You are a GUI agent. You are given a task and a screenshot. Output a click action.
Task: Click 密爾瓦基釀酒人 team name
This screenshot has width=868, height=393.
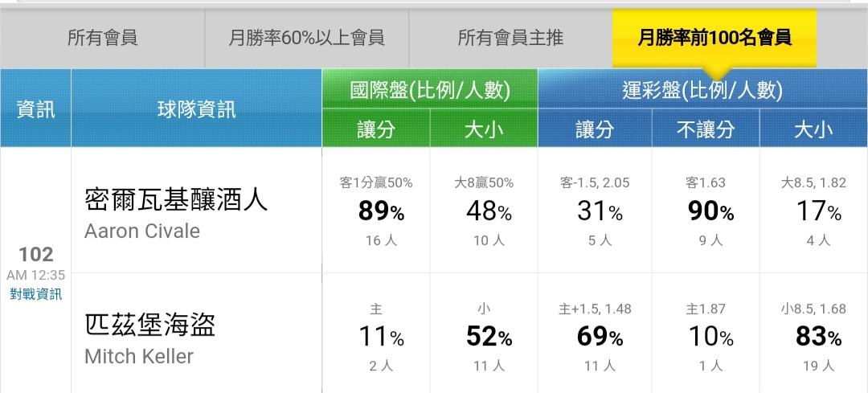click(x=176, y=200)
